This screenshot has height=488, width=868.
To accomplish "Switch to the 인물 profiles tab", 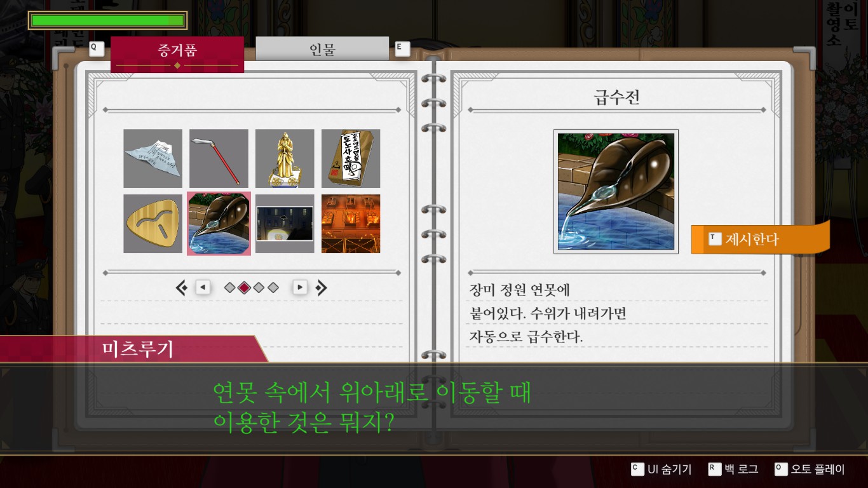I will click(x=322, y=49).
